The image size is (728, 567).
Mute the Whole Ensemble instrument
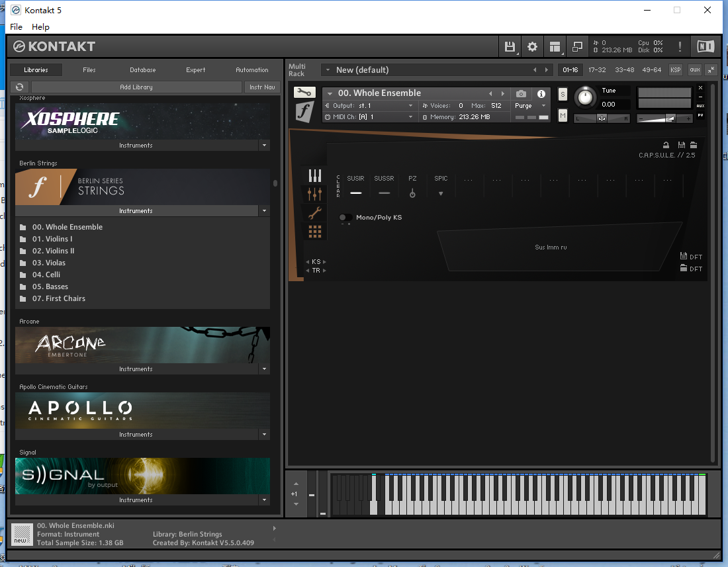pos(562,115)
